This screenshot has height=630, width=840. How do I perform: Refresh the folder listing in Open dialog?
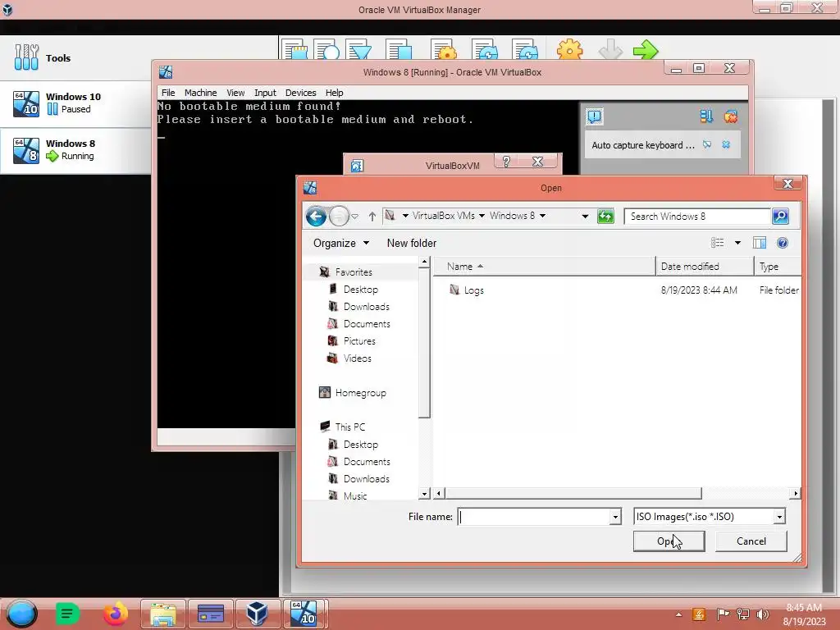click(605, 217)
